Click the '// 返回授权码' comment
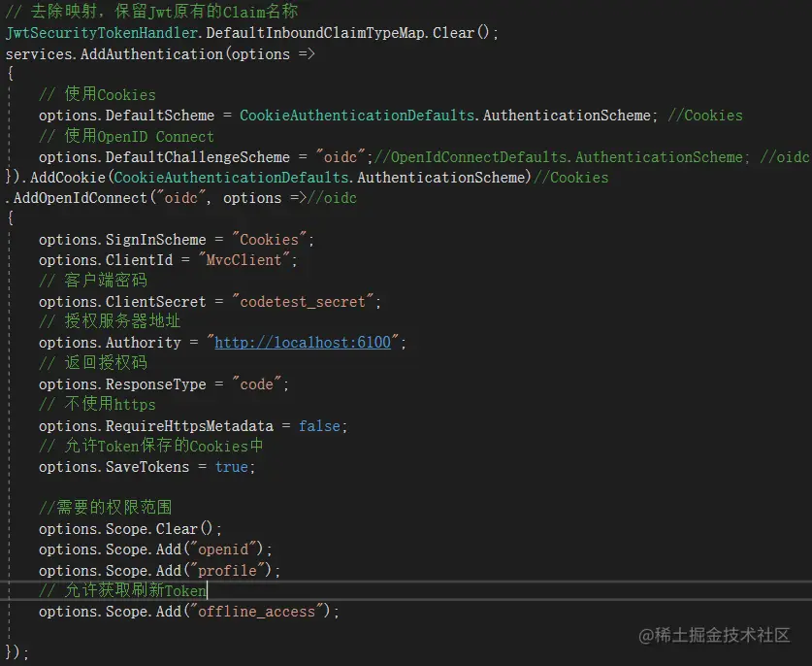Image resolution: width=812 pixels, height=666 pixels. tap(93, 363)
